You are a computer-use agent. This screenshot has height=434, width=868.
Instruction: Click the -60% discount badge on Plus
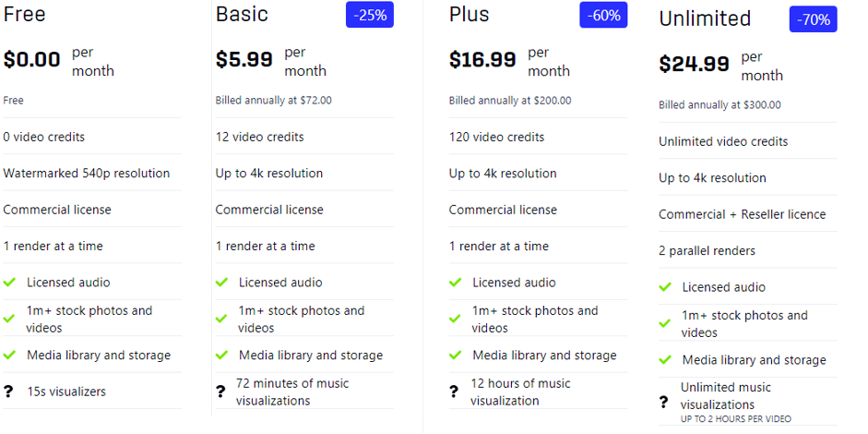(603, 15)
